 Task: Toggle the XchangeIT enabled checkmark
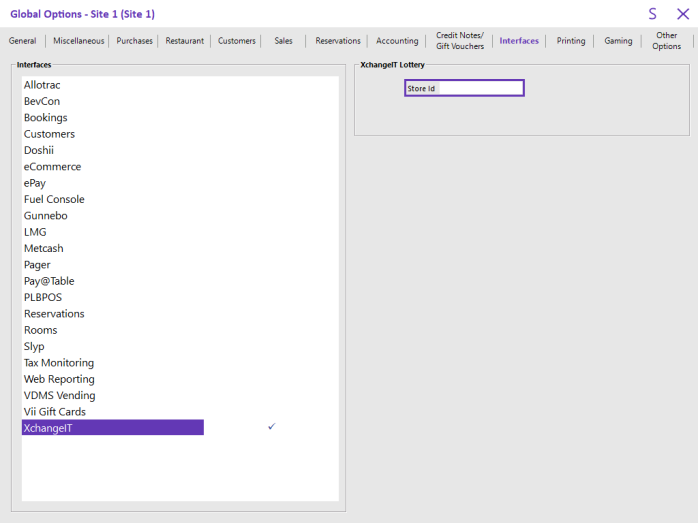[x=272, y=427]
